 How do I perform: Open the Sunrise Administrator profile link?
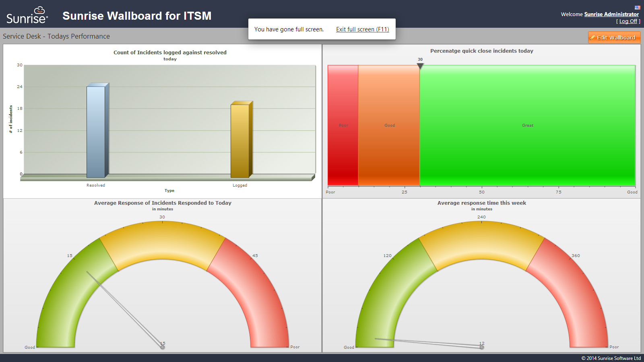[x=611, y=14]
